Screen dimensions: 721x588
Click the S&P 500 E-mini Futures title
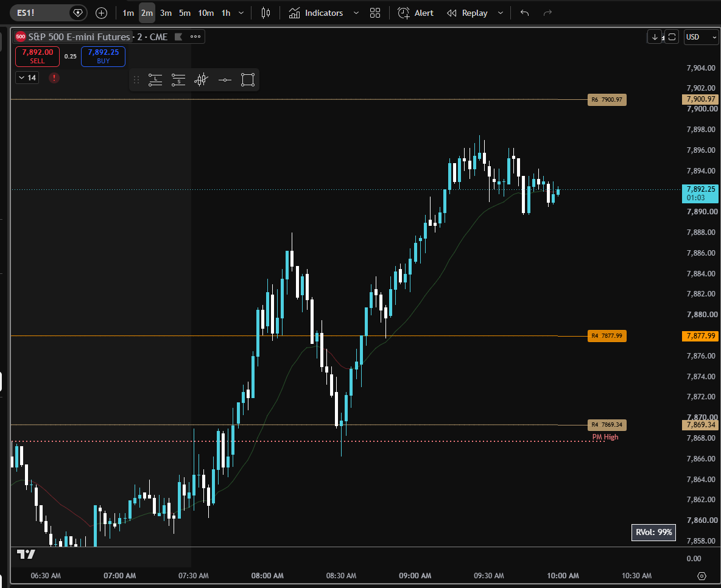(79, 37)
